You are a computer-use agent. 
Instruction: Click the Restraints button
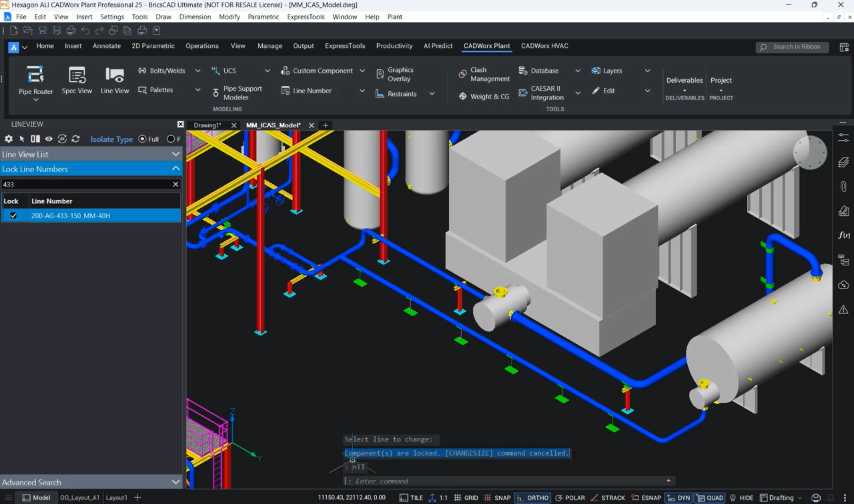tap(396, 94)
